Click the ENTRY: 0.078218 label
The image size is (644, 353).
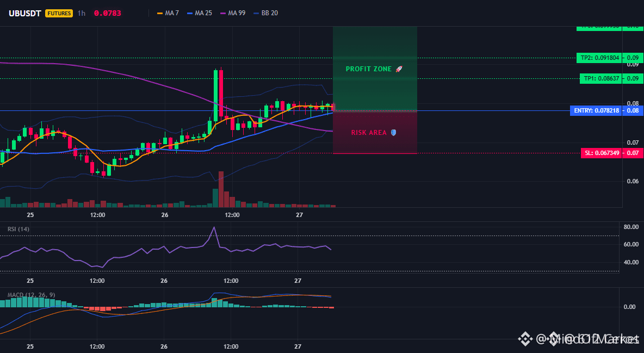coord(596,110)
